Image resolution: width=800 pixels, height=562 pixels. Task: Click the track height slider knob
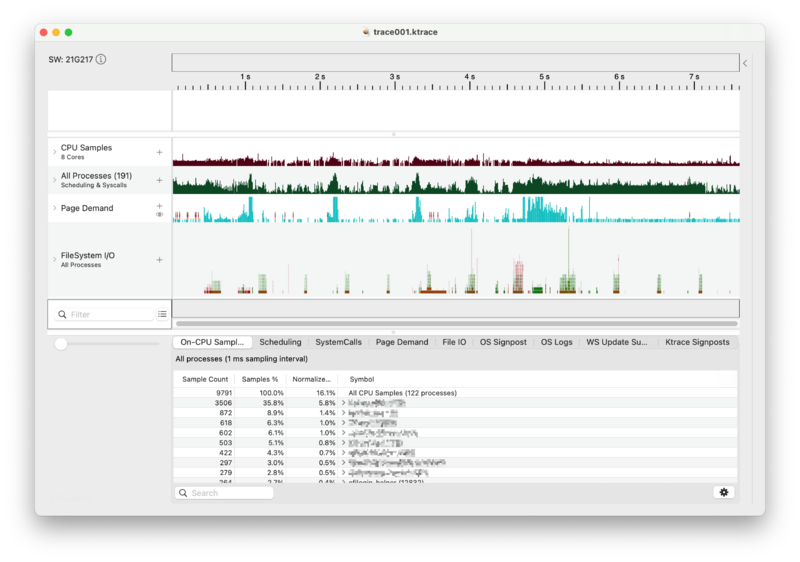tap(61, 344)
